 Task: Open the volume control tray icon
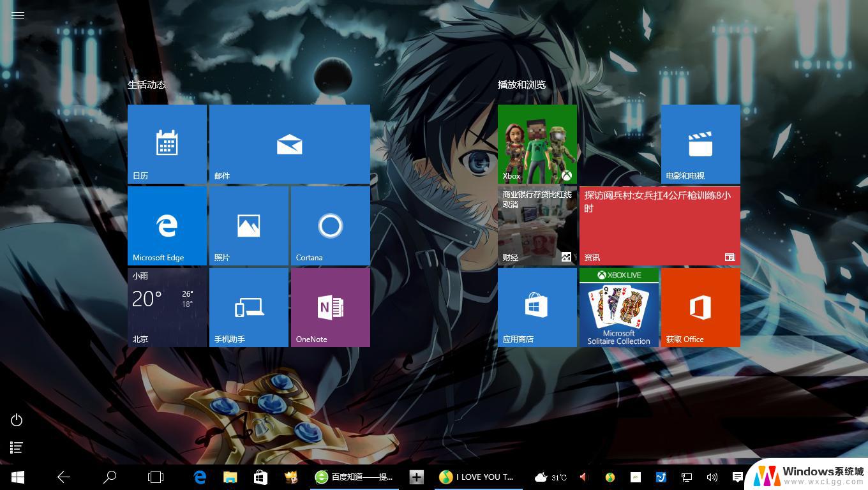pyautogui.click(x=712, y=477)
